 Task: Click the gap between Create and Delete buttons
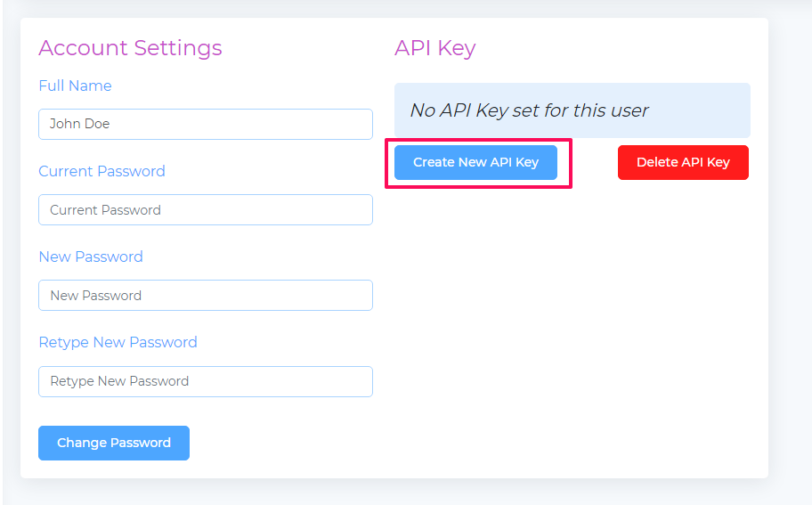click(595, 163)
